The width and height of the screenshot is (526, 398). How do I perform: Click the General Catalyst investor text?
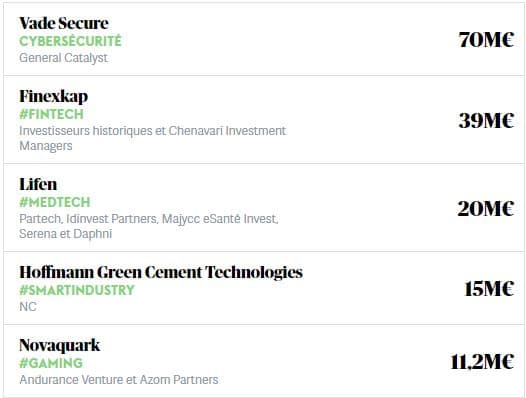pyautogui.click(x=63, y=58)
